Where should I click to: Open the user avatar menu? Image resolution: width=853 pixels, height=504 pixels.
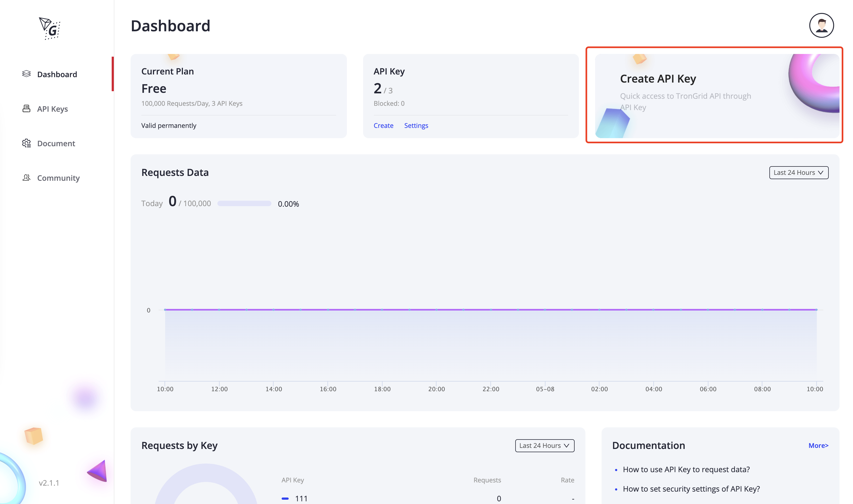click(x=821, y=25)
